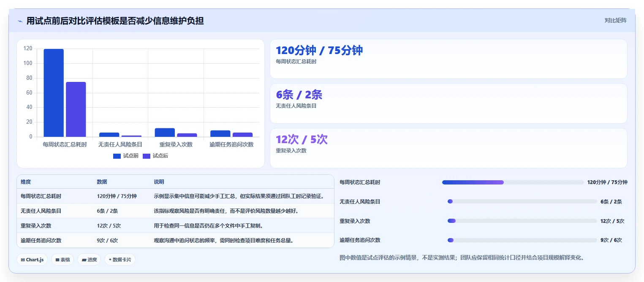Click the description starting 该指标观察风险
This screenshot has height=282, width=644.
pos(226,211)
